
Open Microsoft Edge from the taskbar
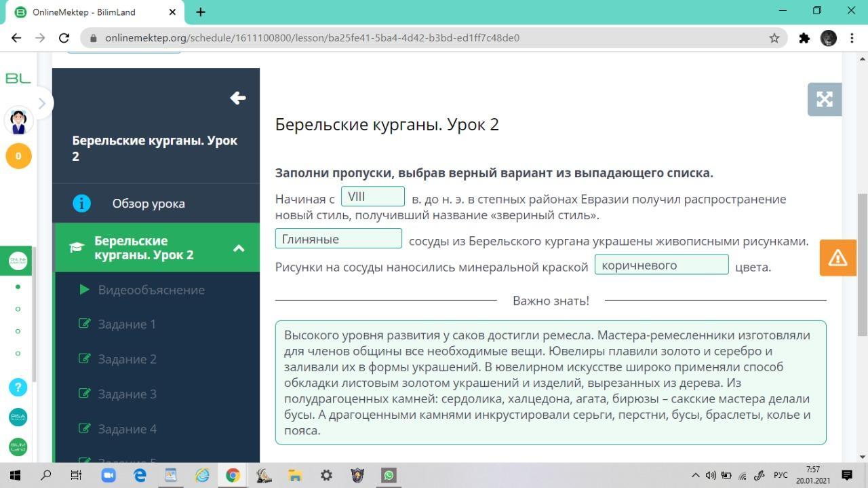tap(140, 475)
